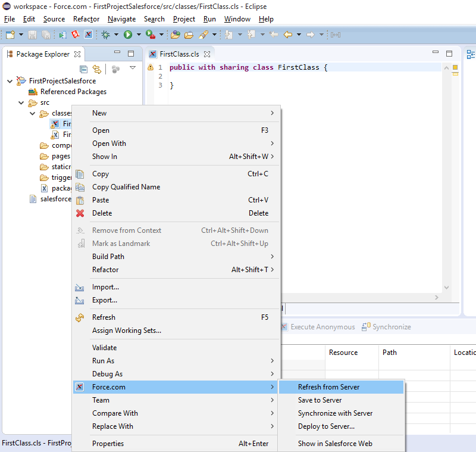Click the Force.com icon in context menu
476x452 pixels.
coord(80,387)
